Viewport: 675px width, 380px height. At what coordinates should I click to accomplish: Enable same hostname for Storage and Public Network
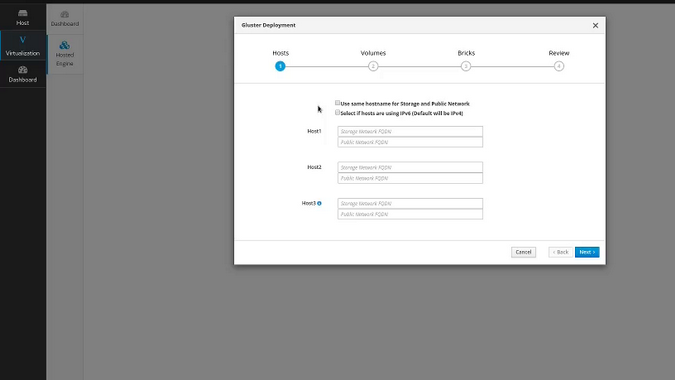(338, 103)
